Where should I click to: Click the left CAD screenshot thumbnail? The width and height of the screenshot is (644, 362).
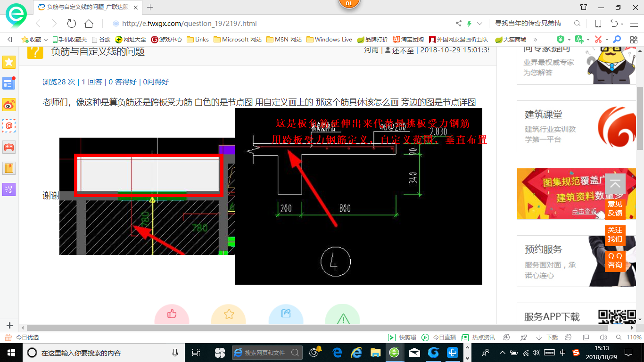(x=147, y=196)
